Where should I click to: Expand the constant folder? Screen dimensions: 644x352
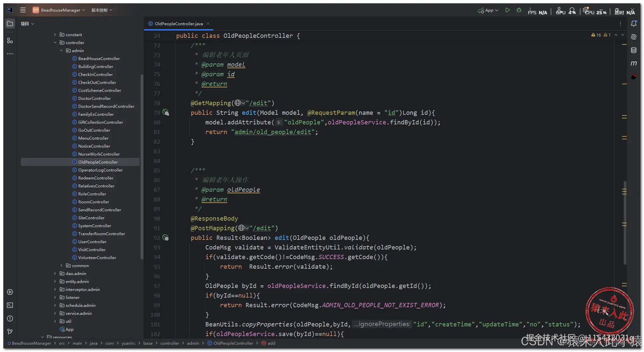click(55, 35)
